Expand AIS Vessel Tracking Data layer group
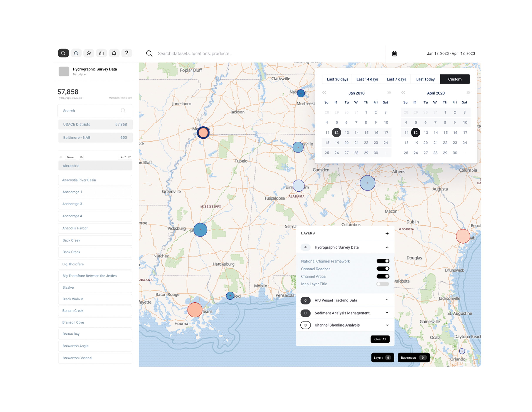Viewport: 532px width, 412px height. 387,300
